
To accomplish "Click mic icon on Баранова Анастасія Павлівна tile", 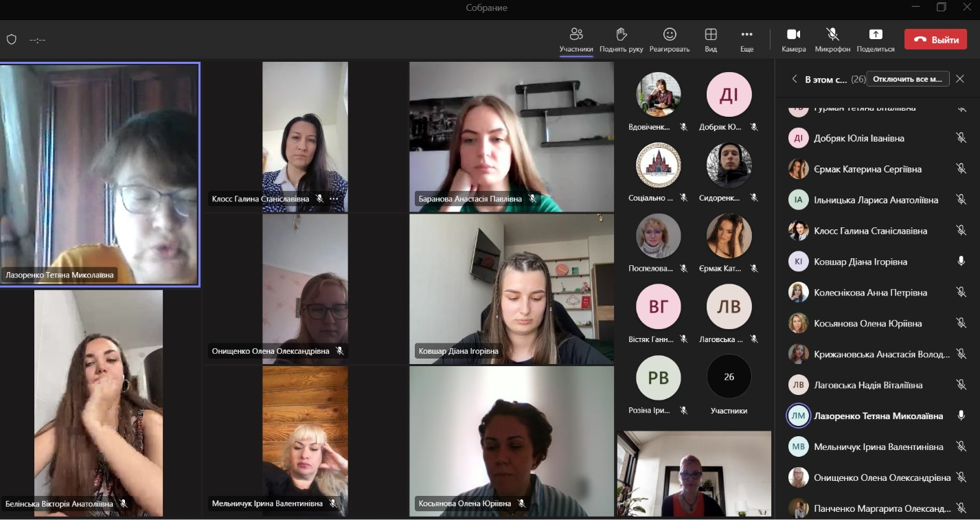I will 532,199.
